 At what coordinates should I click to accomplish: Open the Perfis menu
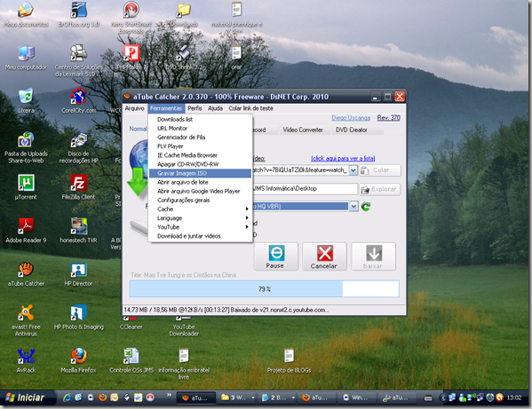[x=195, y=108]
